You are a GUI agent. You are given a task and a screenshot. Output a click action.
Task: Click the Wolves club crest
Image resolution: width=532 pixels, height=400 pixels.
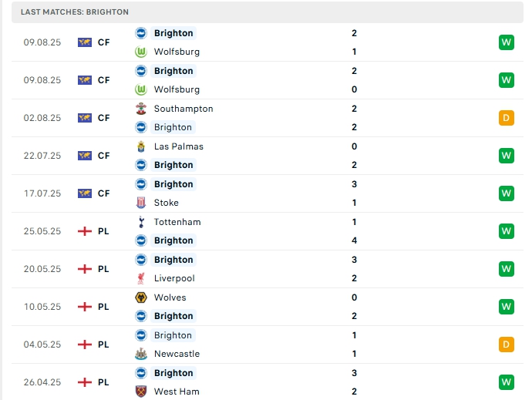[x=141, y=297]
